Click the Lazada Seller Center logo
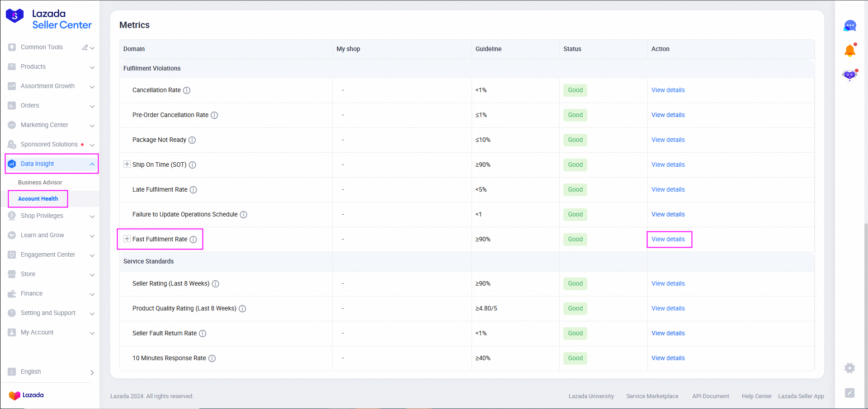 pos(49,19)
